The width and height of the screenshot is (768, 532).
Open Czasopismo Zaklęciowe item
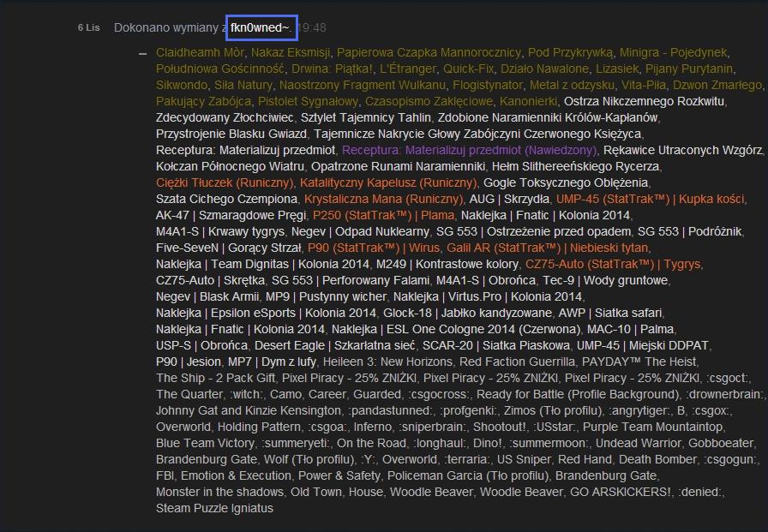pyautogui.click(x=429, y=101)
